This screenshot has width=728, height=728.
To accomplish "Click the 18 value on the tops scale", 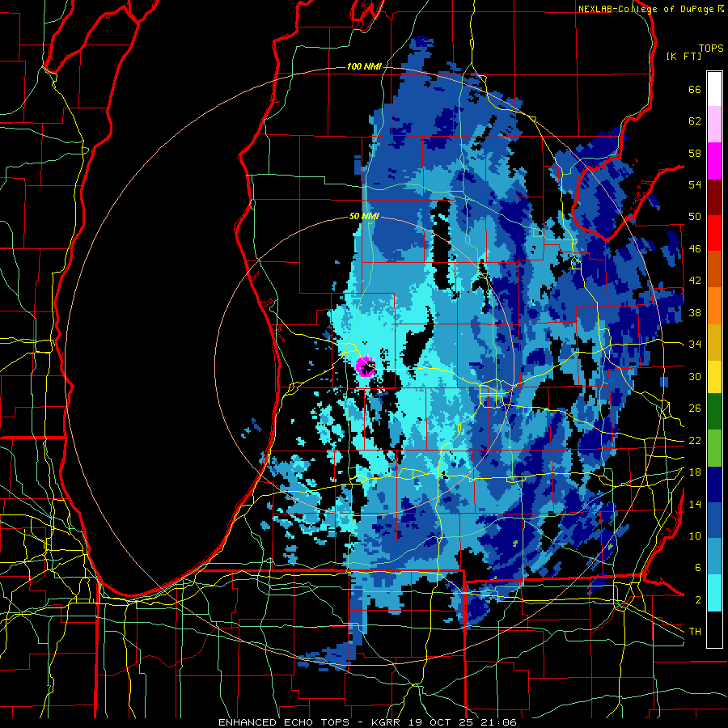I will click(x=695, y=472).
